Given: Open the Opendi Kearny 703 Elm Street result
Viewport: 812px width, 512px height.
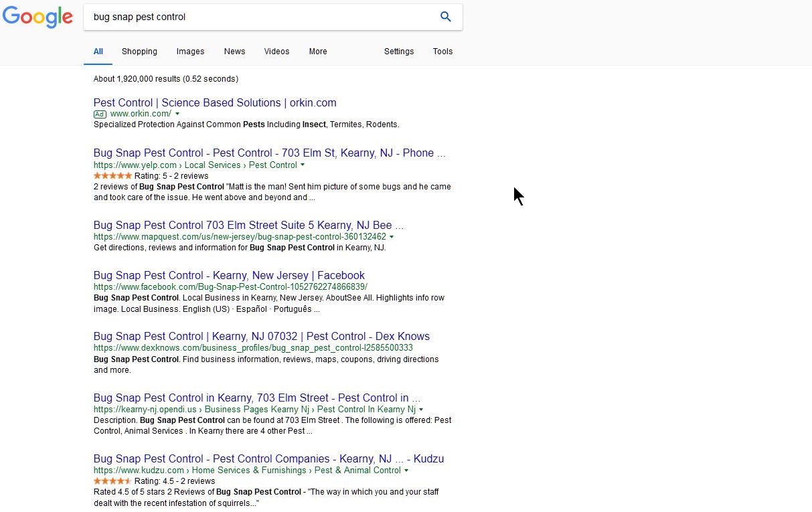Looking at the screenshot, I should coord(257,398).
